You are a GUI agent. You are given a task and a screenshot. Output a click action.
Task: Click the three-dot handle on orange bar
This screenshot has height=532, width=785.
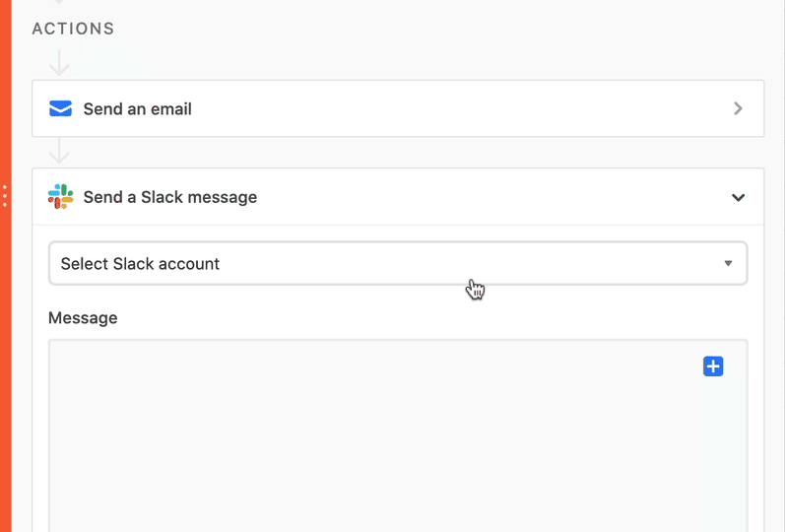[x=5, y=195]
